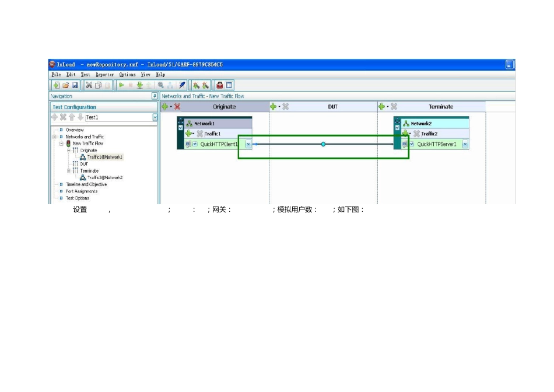This screenshot has height=392, width=554.
Task: Start the test with the green play icon
Action: (x=121, y=85)
